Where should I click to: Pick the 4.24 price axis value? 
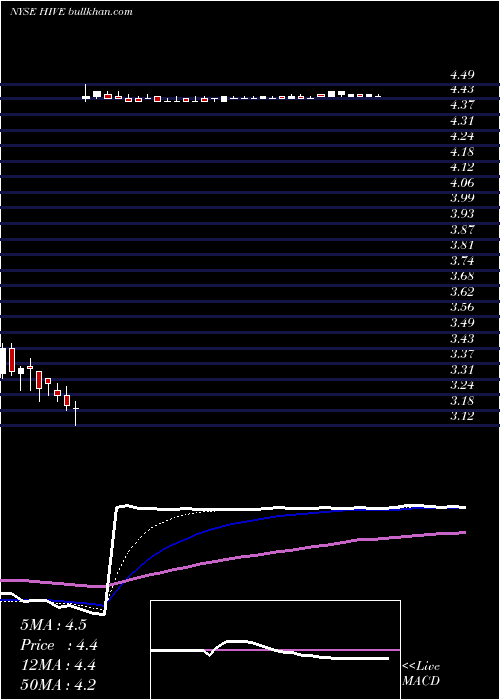pos(462,136)
